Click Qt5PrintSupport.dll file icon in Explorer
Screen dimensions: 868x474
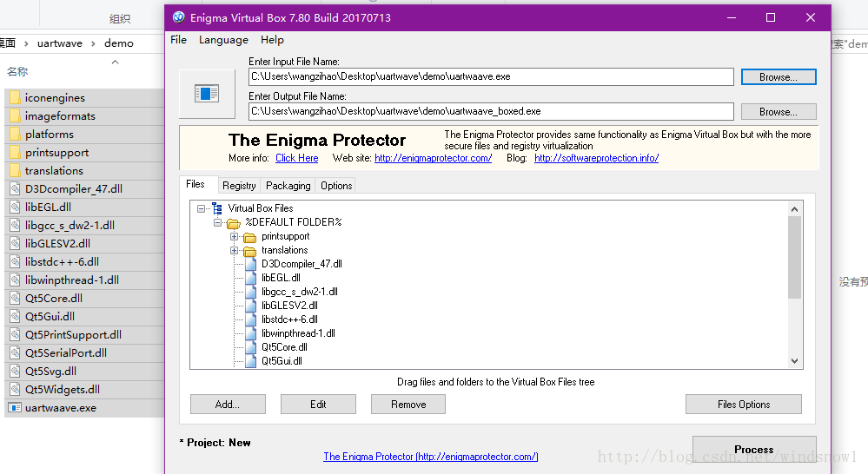[15, 334]
